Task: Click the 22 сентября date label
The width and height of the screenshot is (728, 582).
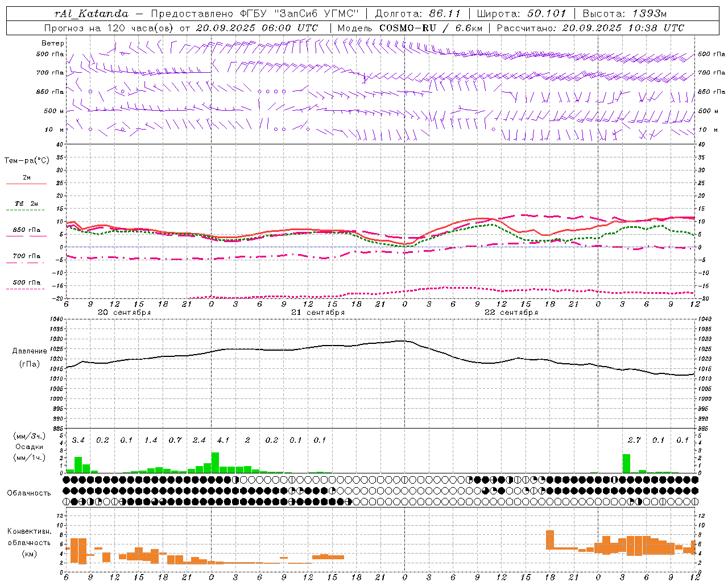Action: click(511, 313)
